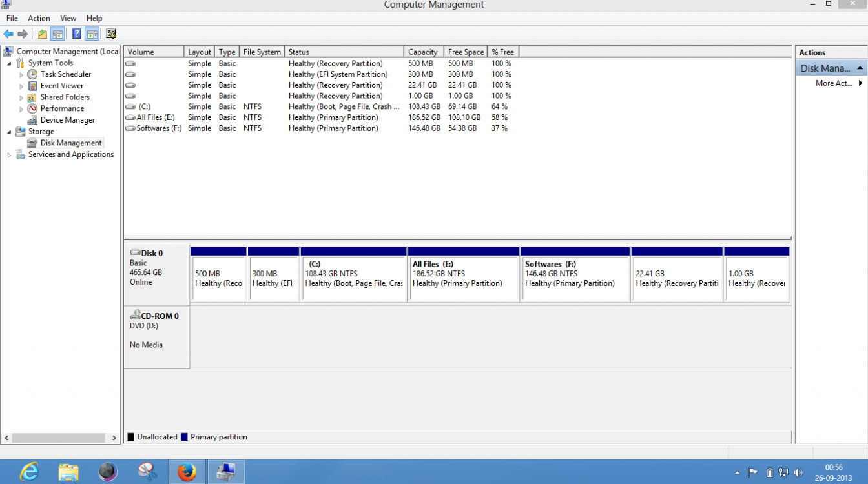The image size is (868, 484).
Task: Select the Computer Management (Local) root node icon
Action: [8, 51]
